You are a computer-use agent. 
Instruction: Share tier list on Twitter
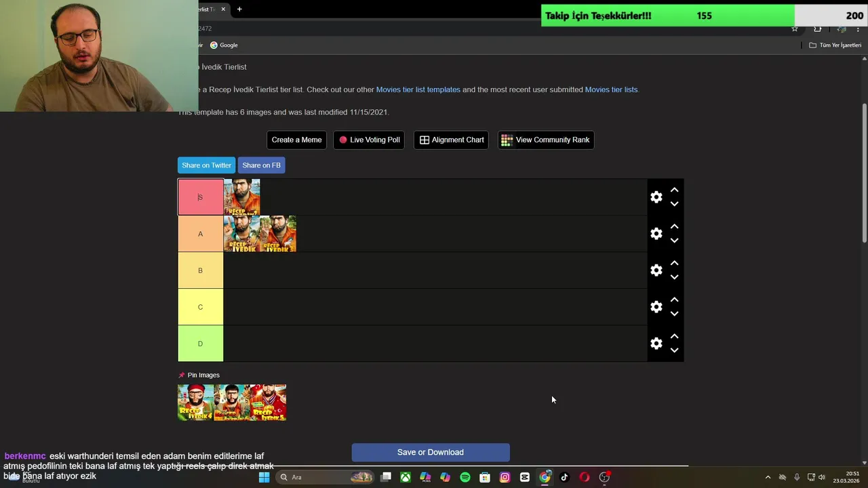coord(206,165)
